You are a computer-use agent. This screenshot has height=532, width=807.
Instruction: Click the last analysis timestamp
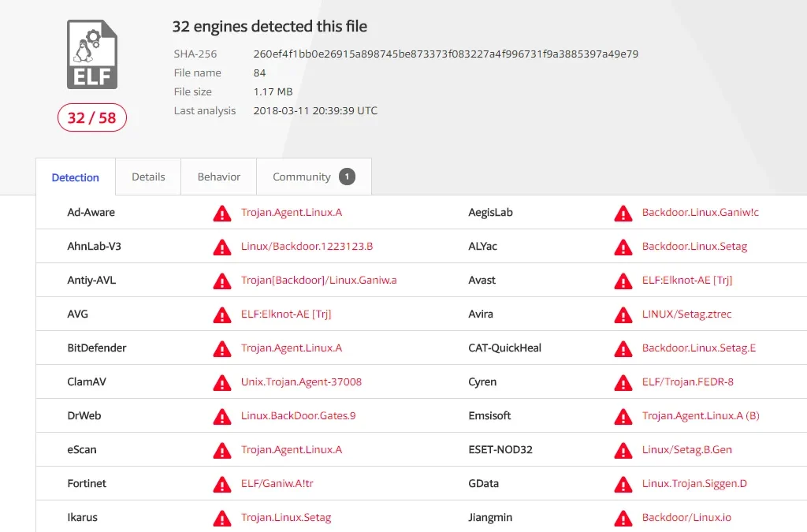click(315, 110)
